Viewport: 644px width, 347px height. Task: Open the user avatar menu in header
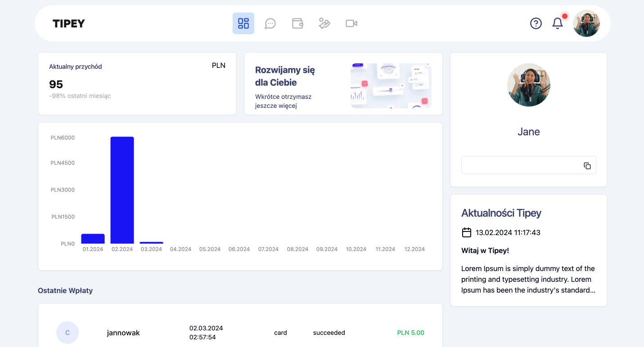pos(586,23)
